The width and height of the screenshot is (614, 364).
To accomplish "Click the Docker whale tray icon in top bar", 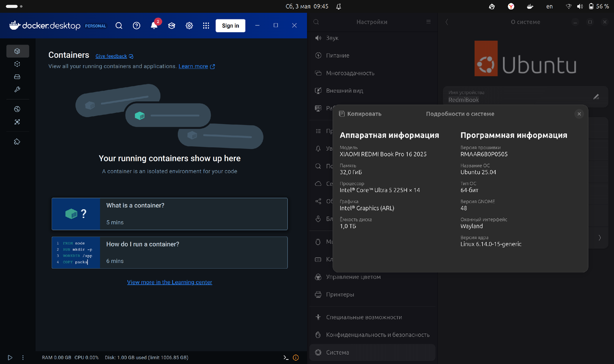I will [530, 7].
